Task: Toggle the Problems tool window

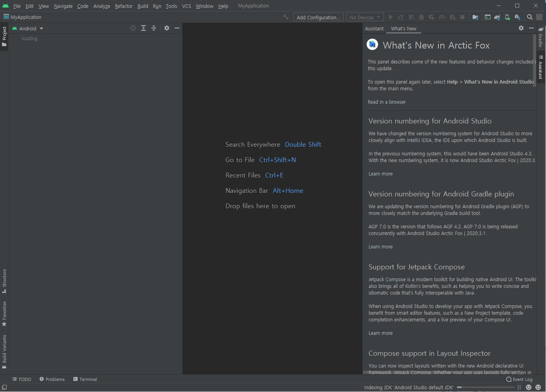Action: [52, 379]
